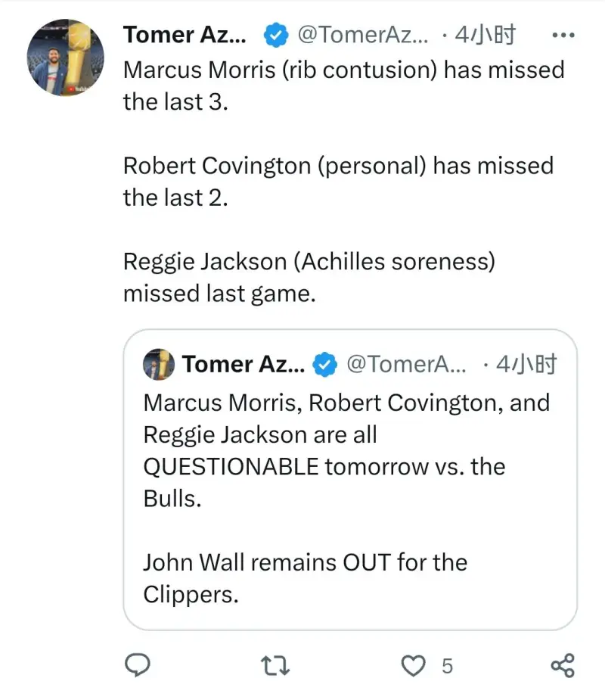Click the Marcus Morris rib contusion text
The width and height of the screenshot is (605, 700).
coord(344,86)
